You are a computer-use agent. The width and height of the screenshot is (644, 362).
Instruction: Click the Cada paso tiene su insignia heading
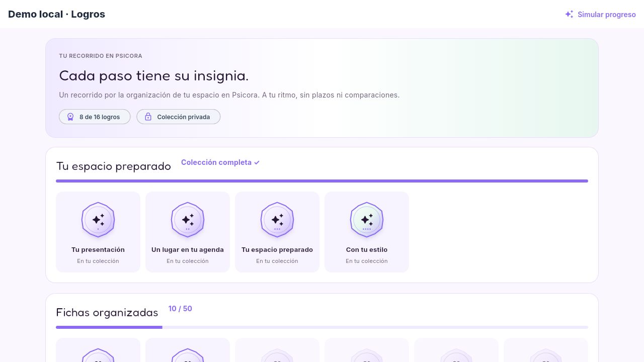coord(154,76)
